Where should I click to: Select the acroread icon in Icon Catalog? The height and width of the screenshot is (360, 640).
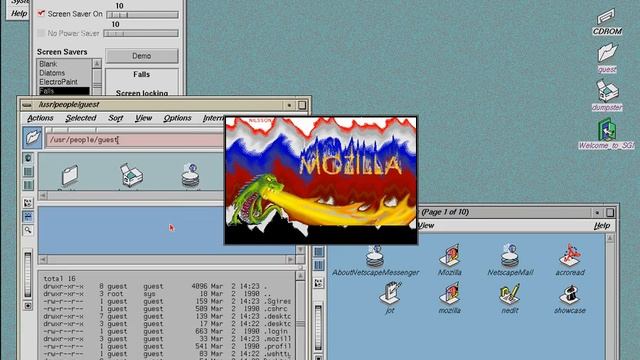click(570, 256)
